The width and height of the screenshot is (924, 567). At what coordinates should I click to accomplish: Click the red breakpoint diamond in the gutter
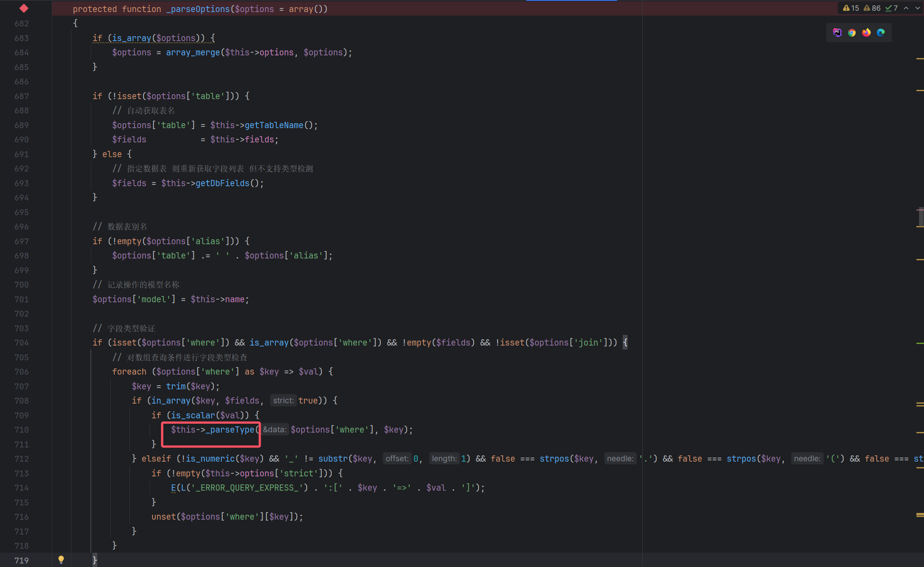click(x=24, y=8)
